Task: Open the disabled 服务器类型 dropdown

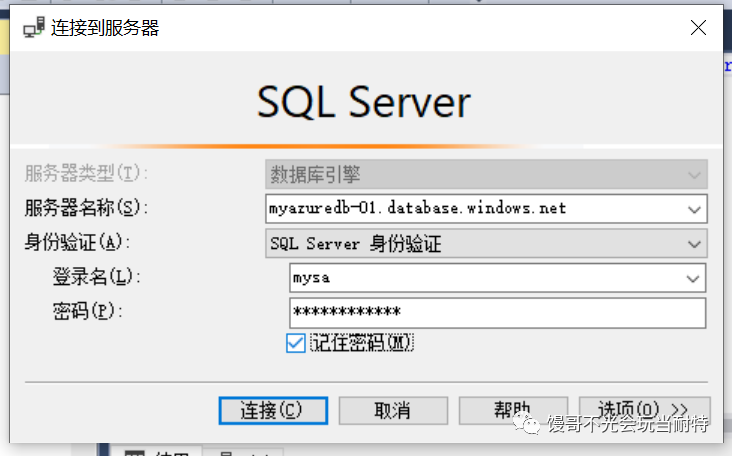Action: pos(694,175)
